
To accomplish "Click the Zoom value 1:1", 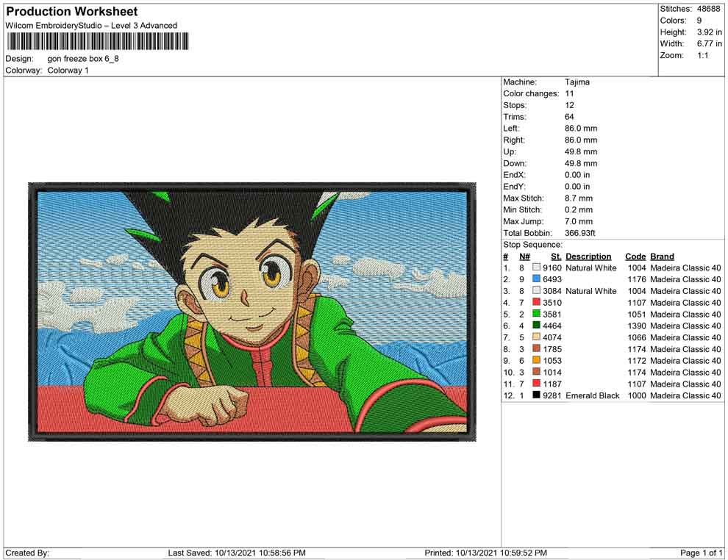I will 702,55.
